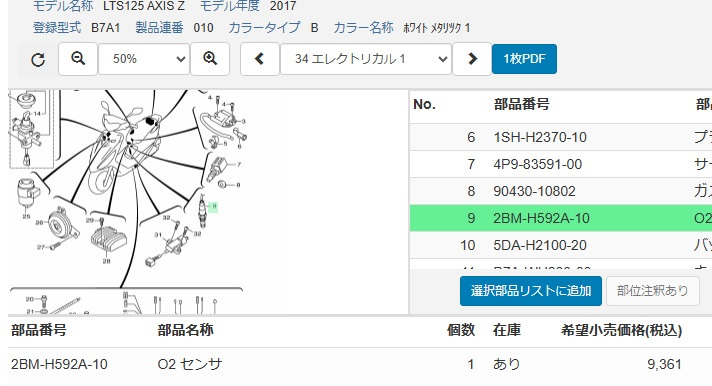Click the No. column header
712x386 pixels.
pos(425,104)
